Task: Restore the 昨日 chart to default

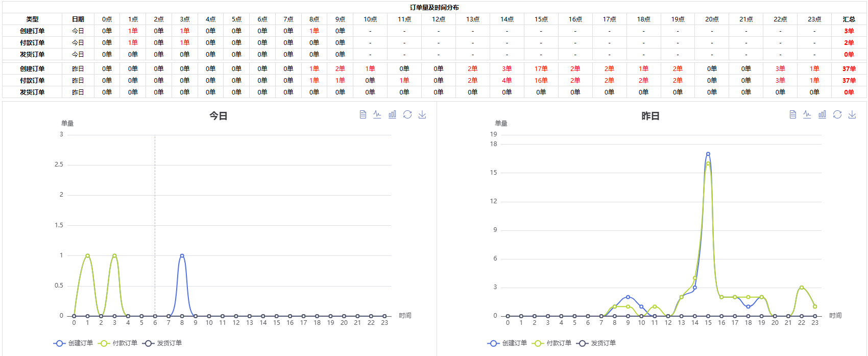Action: [837, 114]
